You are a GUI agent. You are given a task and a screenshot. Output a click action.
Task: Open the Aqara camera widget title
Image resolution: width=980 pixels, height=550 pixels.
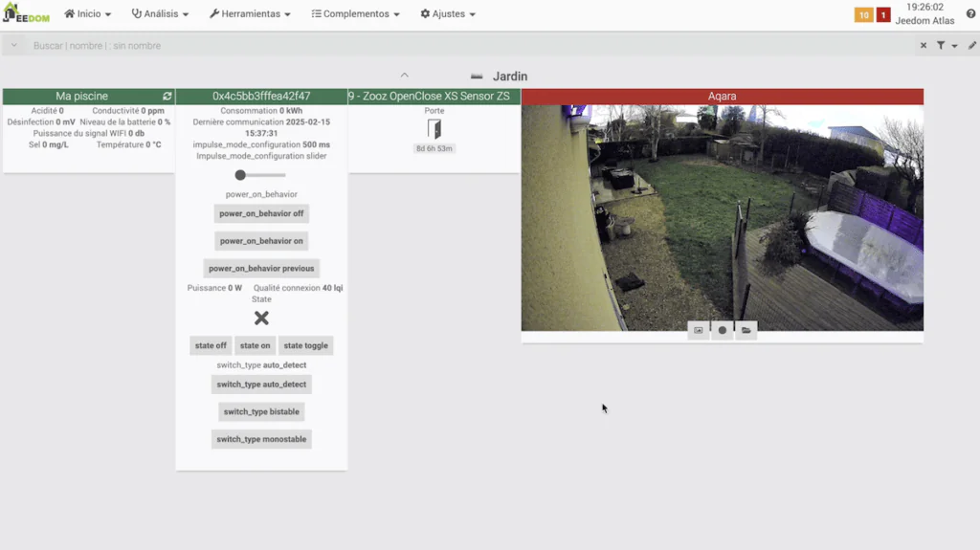click(x=722, y=97)
